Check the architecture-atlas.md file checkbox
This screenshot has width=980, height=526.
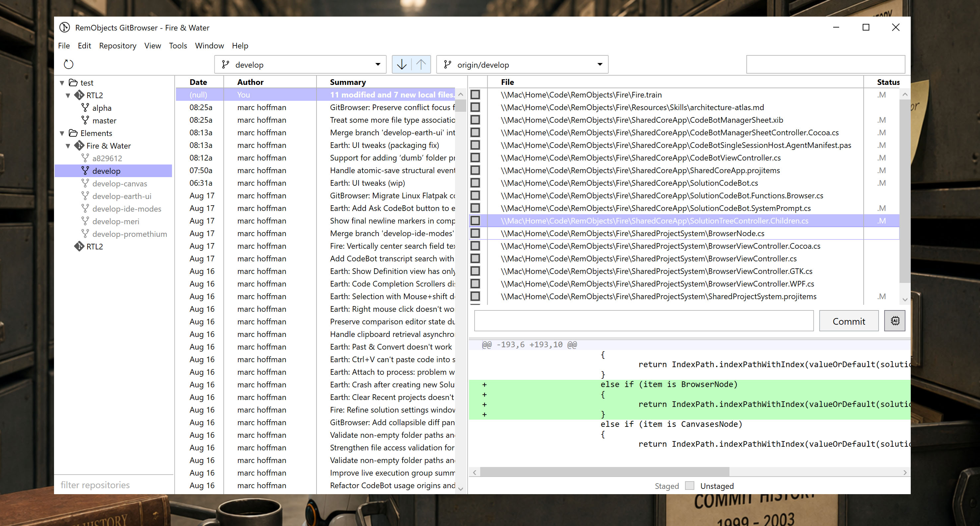click(475, 107)
